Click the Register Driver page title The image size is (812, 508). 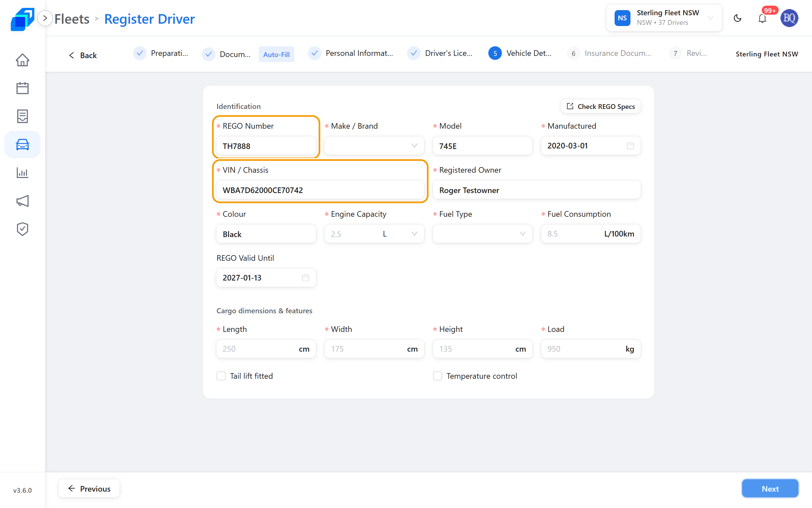tap(149, 19)
